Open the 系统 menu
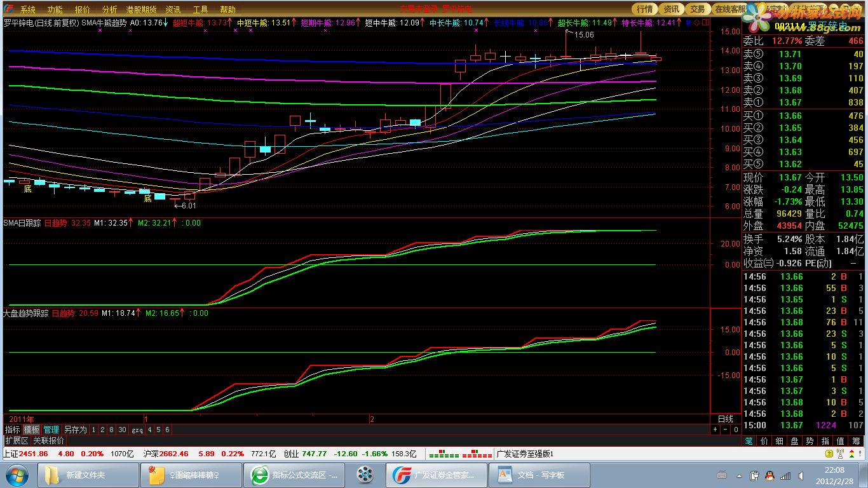The width and height of the screenshot is (868, 488). click(x=28, y=10)
